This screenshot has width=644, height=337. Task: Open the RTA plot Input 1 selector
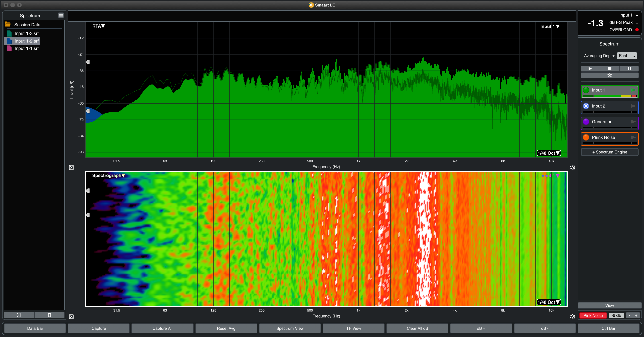click(x=550, y=26)
